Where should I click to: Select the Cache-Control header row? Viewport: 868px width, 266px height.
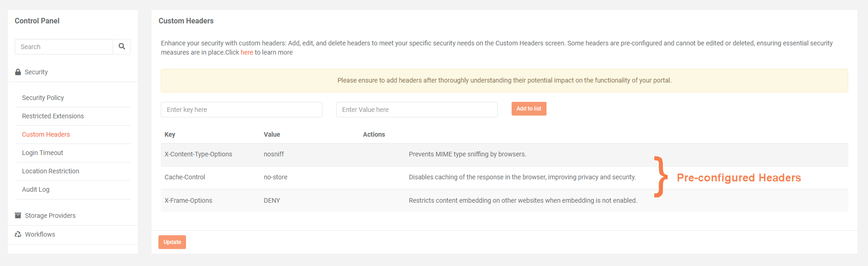pyautogui.click(x=185, y=177)
